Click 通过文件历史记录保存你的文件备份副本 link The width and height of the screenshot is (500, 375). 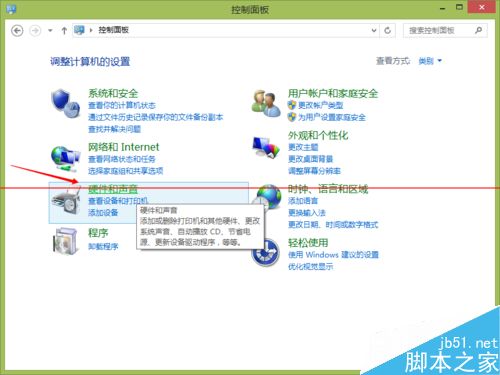pyautogui.click(x=156, y=117)
